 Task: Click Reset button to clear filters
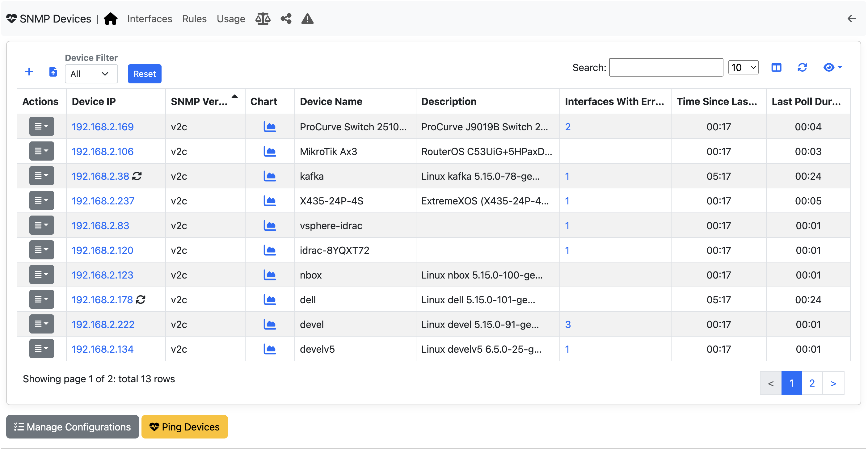click(x=144, y=73)
